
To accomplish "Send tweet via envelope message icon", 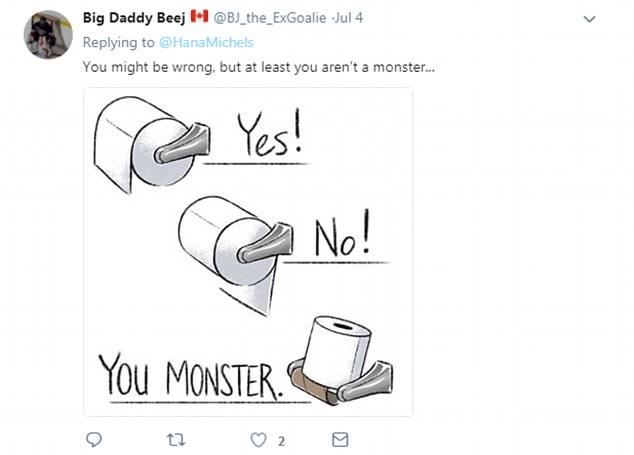I will click(x=339, y=440).
